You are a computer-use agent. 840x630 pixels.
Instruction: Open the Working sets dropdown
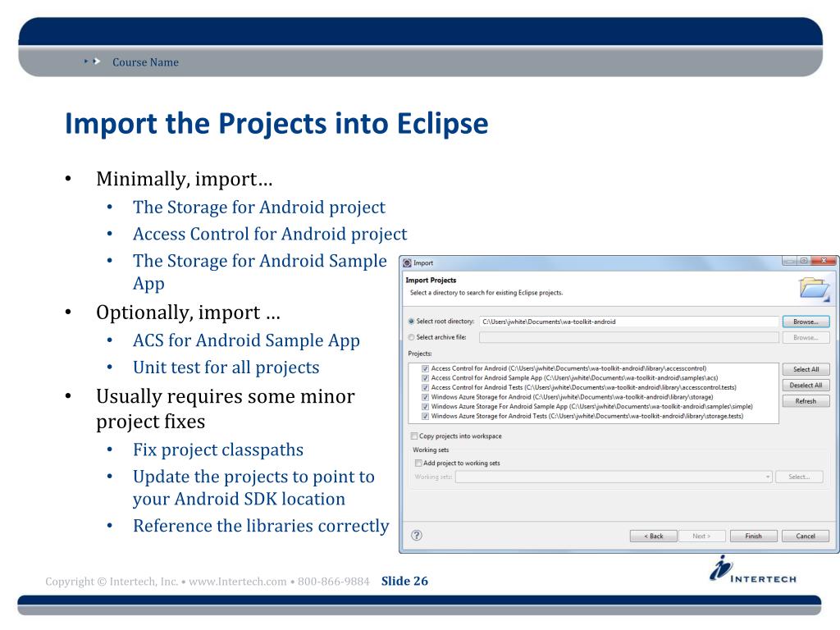tap(614, 477)
